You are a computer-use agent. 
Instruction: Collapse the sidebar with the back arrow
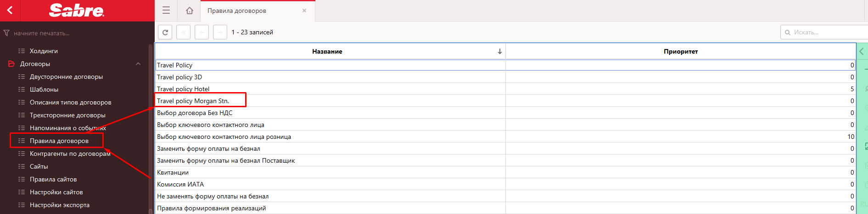pos(10,10)
